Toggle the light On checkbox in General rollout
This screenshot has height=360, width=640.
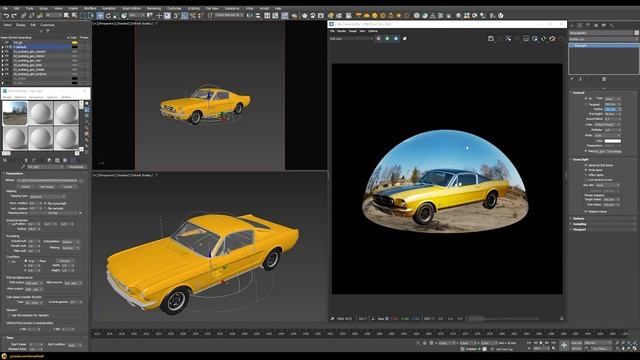586,98
